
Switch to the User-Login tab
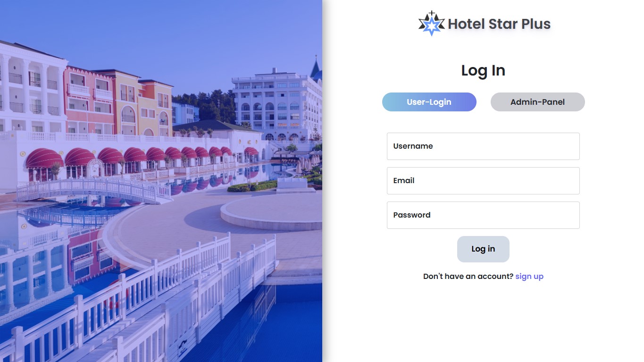pos(429,102)
